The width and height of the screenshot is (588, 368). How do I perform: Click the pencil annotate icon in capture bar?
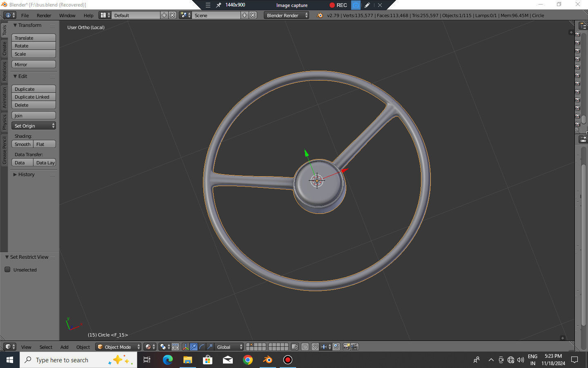click(367, 5)
